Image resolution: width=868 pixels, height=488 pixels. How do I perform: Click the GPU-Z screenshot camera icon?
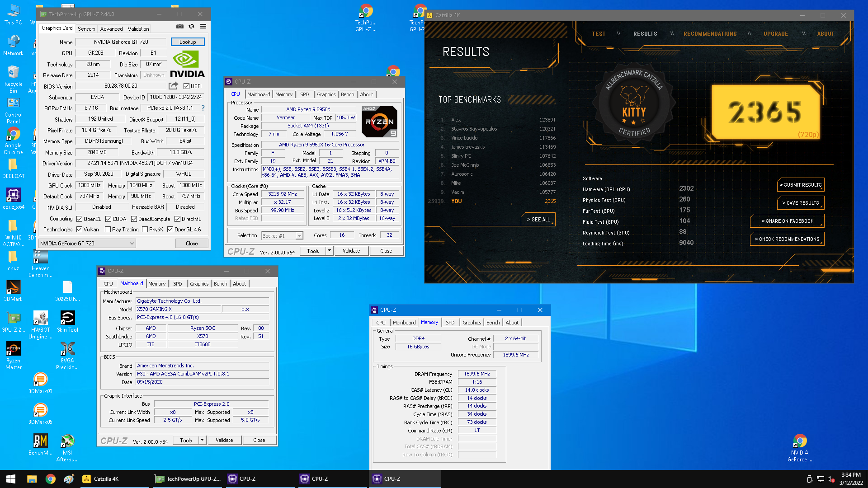pos(180,27)
